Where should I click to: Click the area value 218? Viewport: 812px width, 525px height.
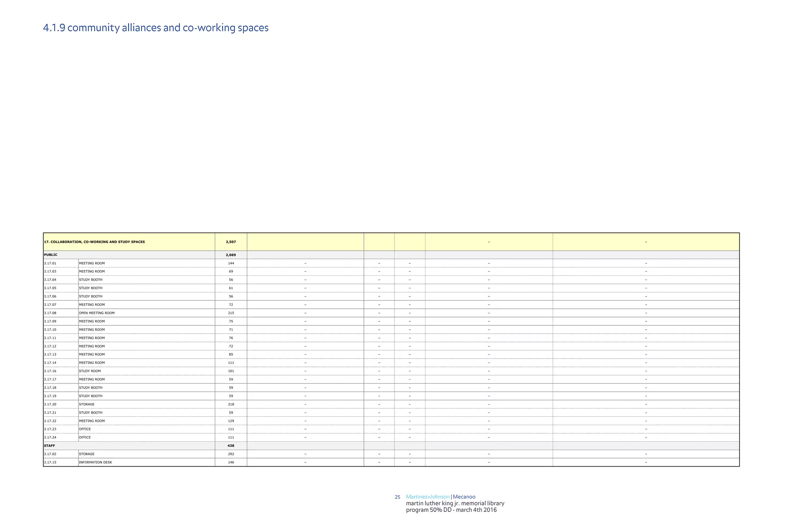coord(231,405)
